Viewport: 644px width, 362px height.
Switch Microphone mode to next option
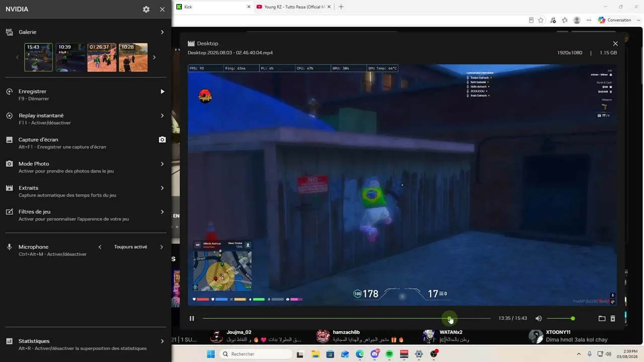(162, 247)
